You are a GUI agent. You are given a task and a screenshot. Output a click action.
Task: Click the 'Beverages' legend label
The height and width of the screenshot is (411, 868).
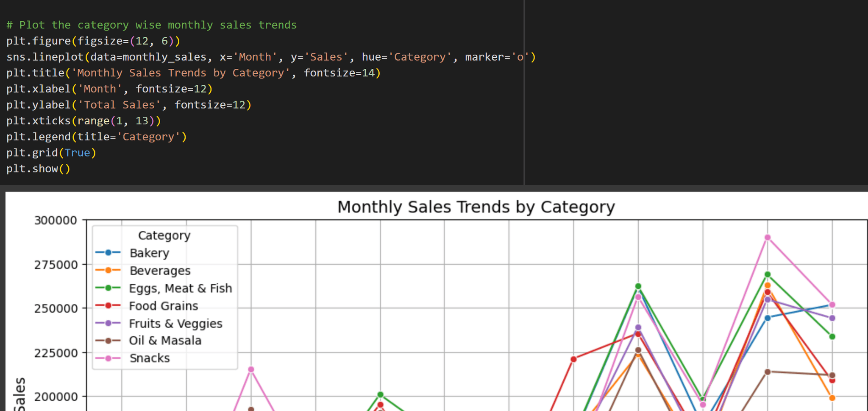point(160,271)
